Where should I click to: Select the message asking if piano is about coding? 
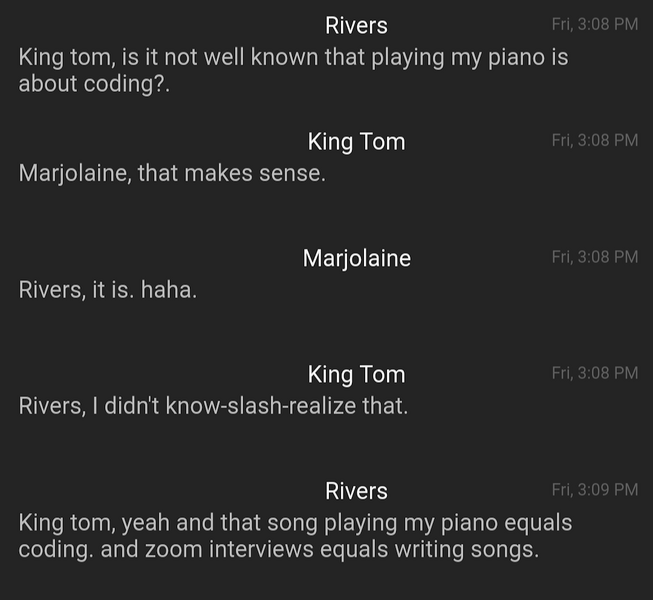pyautogui.click(x=293, y=70)
